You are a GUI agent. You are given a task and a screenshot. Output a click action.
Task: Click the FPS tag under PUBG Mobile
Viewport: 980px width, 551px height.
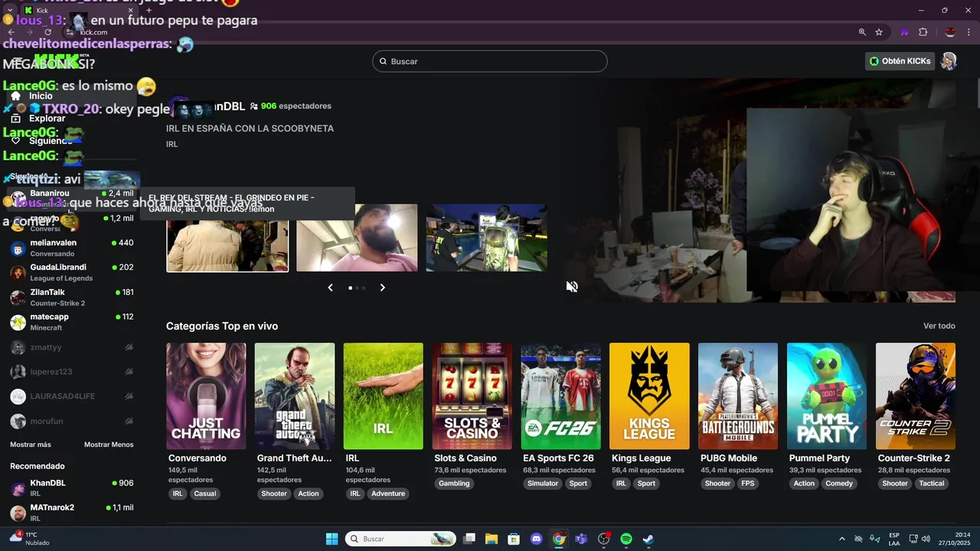coord(748,484)
